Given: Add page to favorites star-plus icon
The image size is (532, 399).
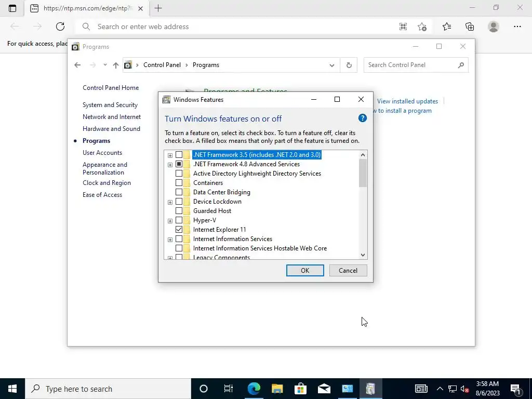Looking at the screenshot, I should coord(422,26).
